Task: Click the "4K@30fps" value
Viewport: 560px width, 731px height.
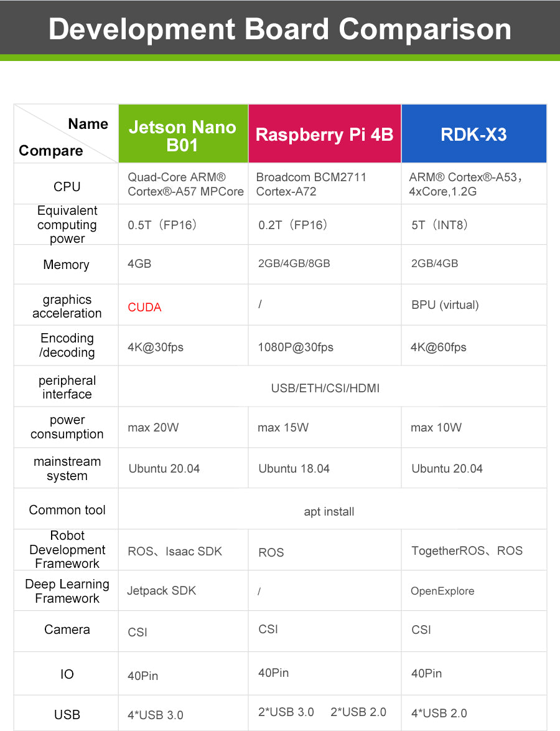Action: [156, 347]
